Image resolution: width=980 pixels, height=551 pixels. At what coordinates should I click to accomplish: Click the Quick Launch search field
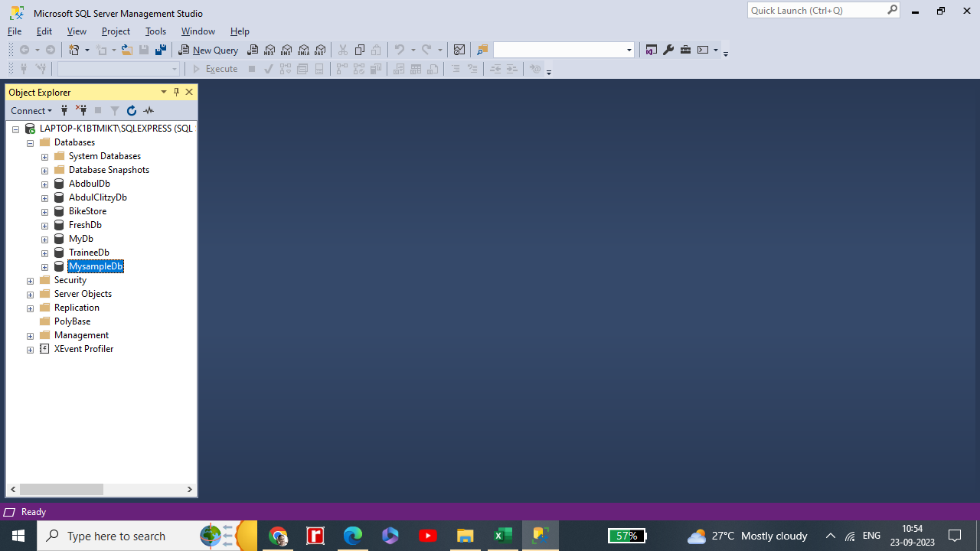point(816,10)
